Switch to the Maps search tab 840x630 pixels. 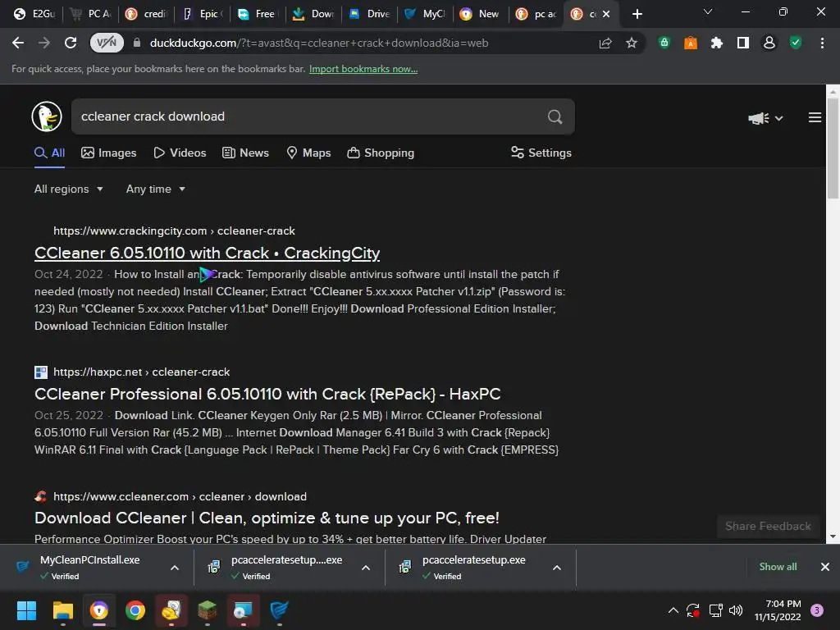pyautogui.click(x=308, y=153)
